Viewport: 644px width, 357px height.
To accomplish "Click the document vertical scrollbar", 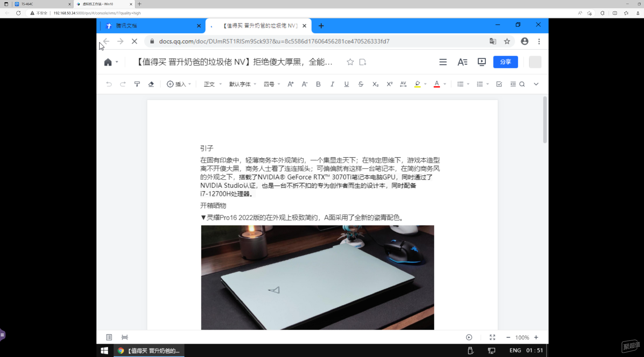I will tap(545, 120).
